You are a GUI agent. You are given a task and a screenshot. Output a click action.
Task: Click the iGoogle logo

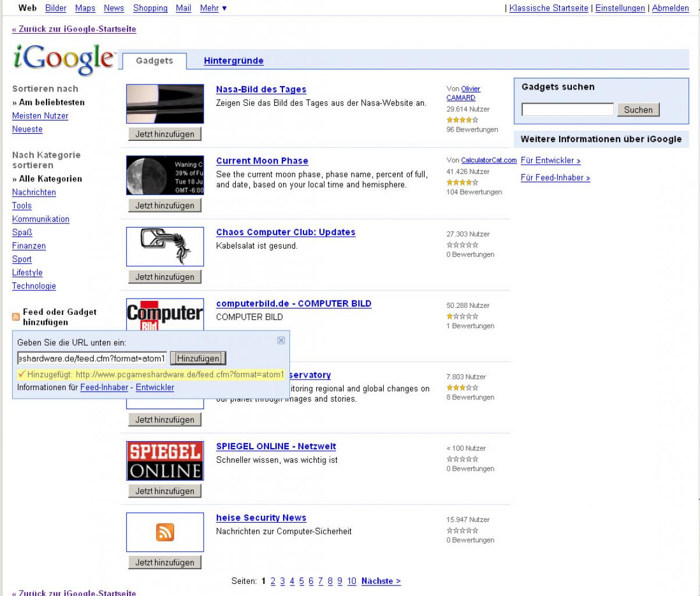63,59
